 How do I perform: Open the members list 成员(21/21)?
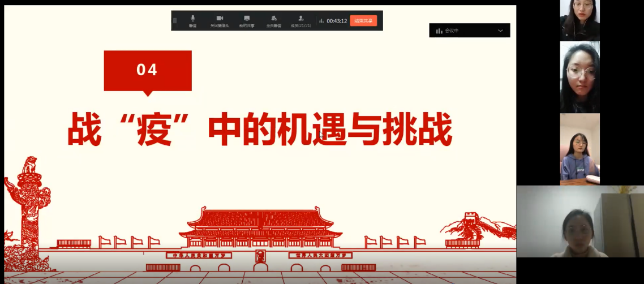click(301, 21)
